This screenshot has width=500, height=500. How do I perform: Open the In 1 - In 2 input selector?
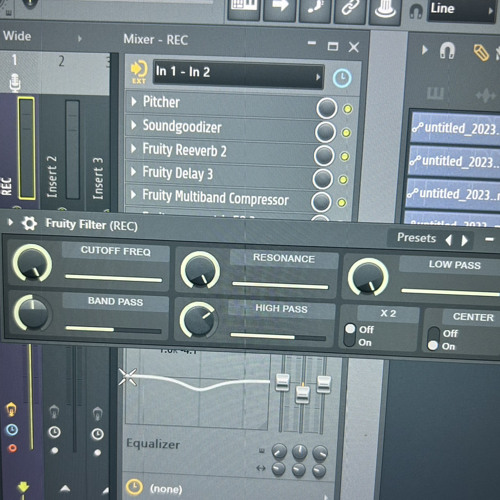coord(238,74)
